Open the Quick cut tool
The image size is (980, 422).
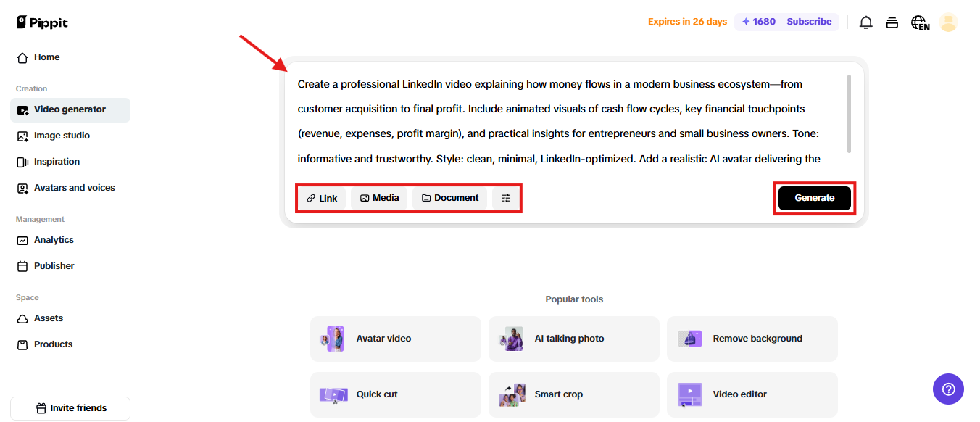tap(395, 394)
